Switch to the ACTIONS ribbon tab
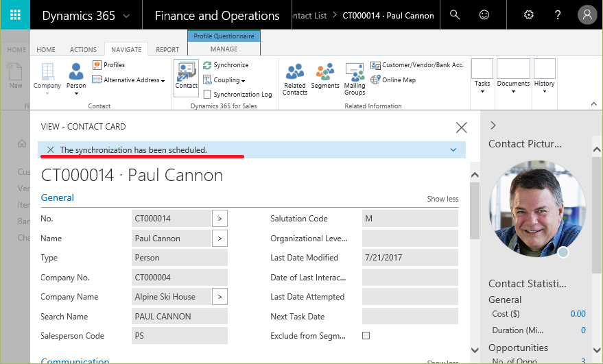 pyautogui.click(x=83, y=49)
